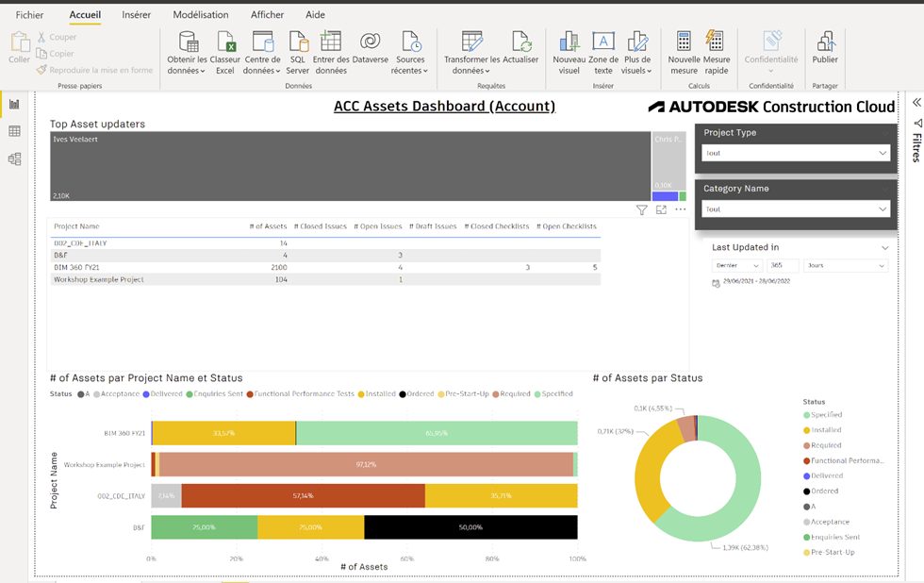
Task: Open Sources récentes list
Action: tap(410, 53)
